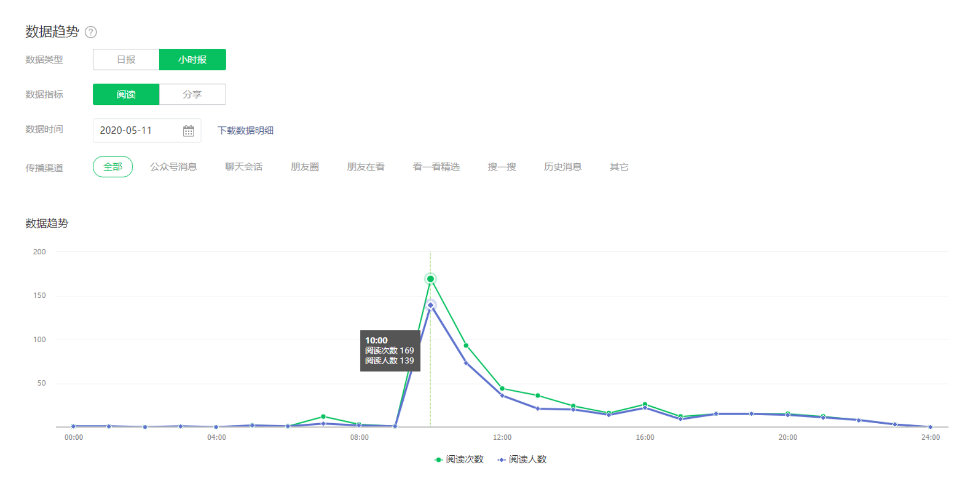Image resolution: width=980 pixels, height=481 pixels.
Task: Select the 小时报 data type
Action: click(192, 59)
